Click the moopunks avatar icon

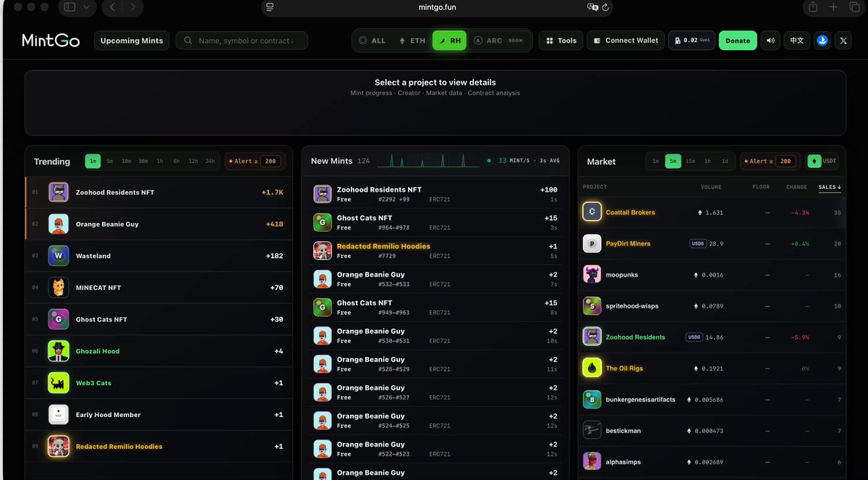[592, 275]
